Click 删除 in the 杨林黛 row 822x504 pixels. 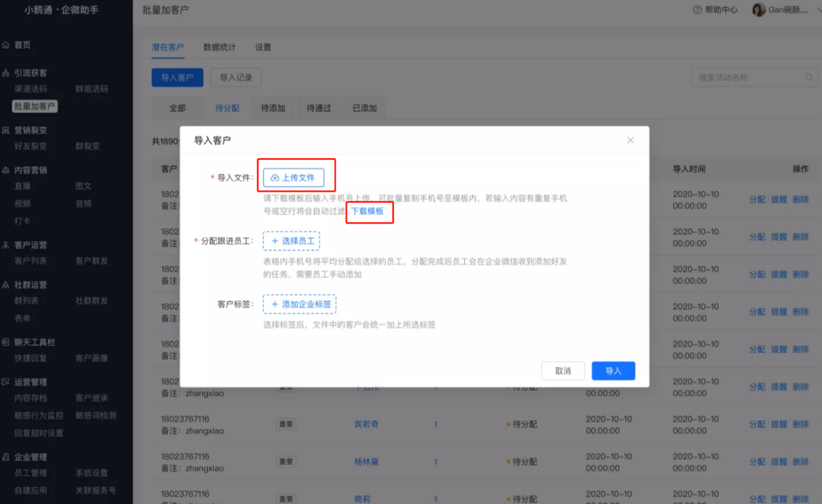point(801,462)
